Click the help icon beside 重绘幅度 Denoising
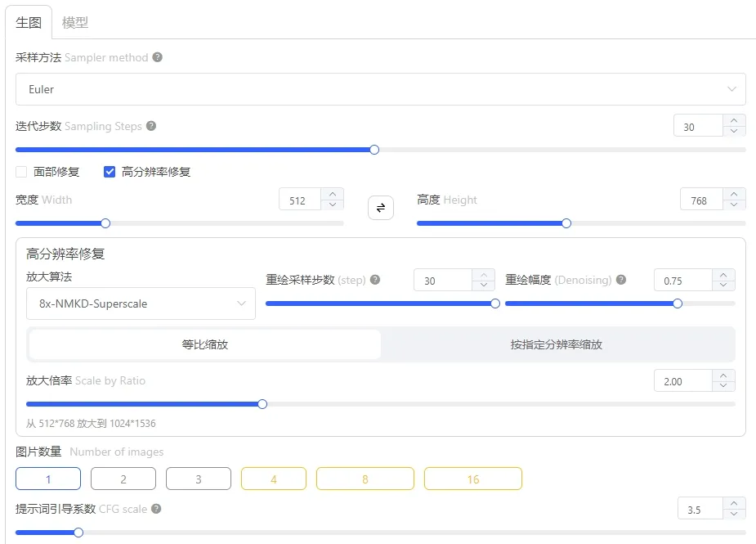This screenshot has width=756, height=544. pos(621,280)
